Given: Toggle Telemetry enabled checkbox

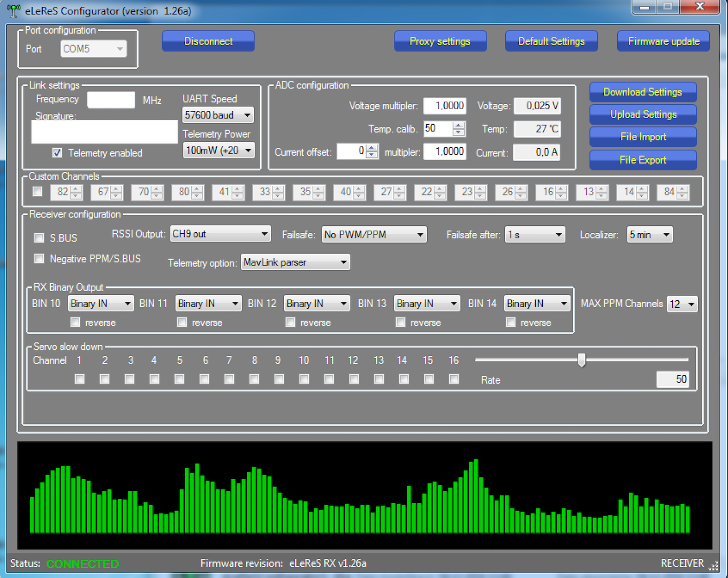Looking at the screenshot, I should click(57, 153).
